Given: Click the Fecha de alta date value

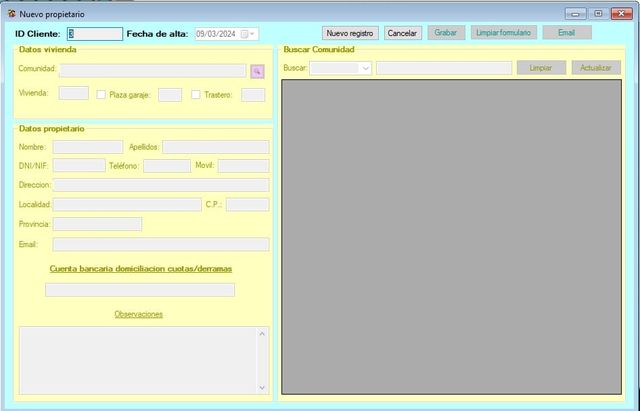Looking at the screenshot, I should point(216,34).
